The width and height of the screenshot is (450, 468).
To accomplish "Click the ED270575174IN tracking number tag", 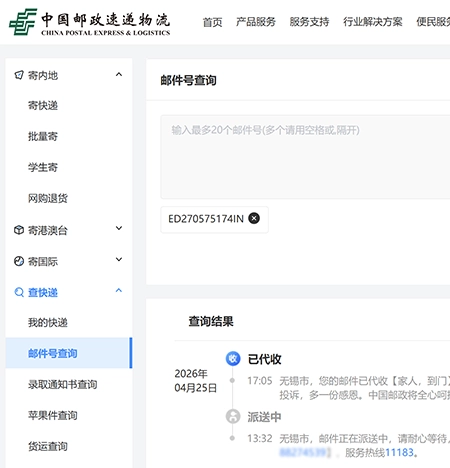I will click(x=214, y=219).
